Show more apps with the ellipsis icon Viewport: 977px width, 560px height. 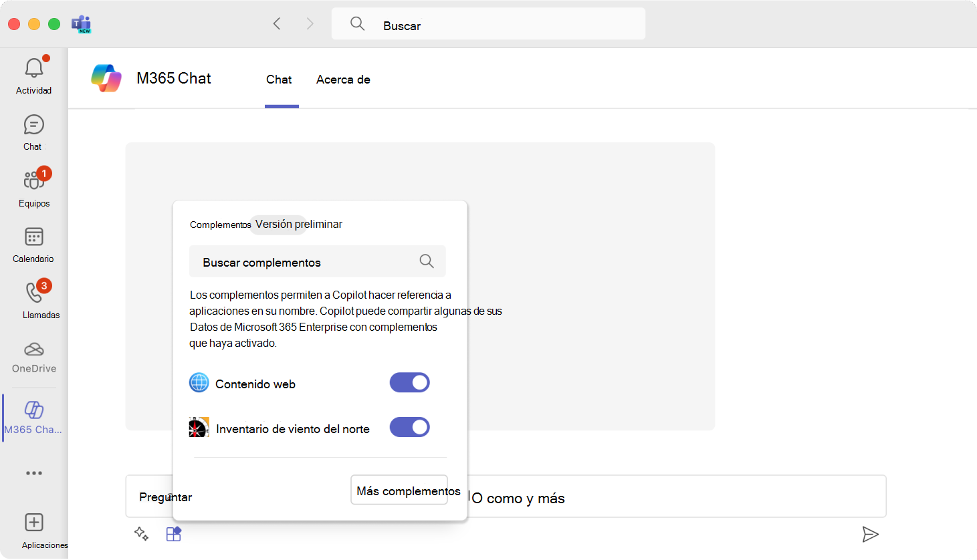(34, 473)
